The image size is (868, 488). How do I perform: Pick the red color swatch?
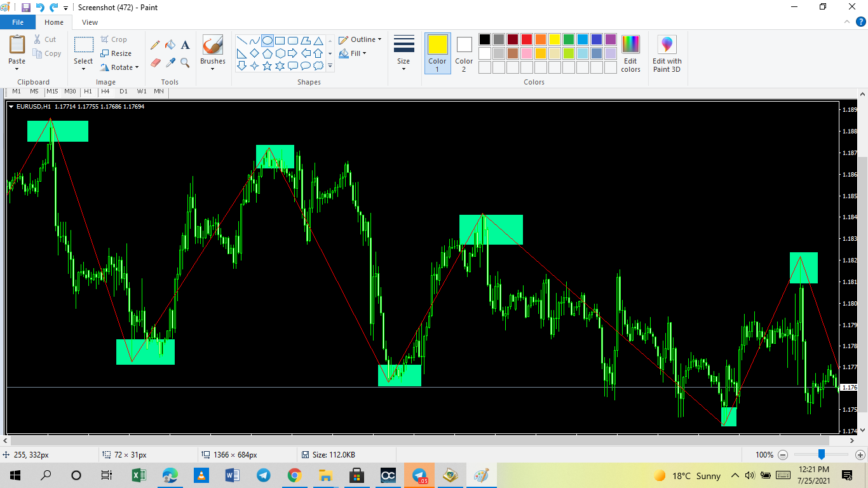527,39
